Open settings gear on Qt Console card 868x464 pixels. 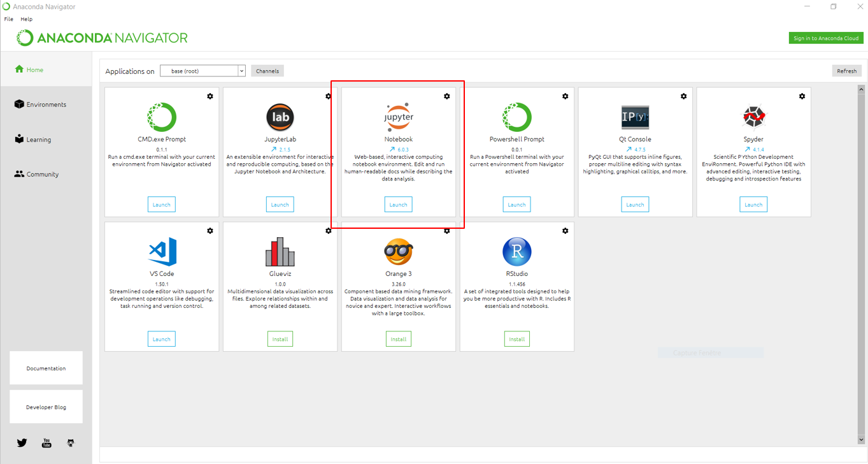684,96
